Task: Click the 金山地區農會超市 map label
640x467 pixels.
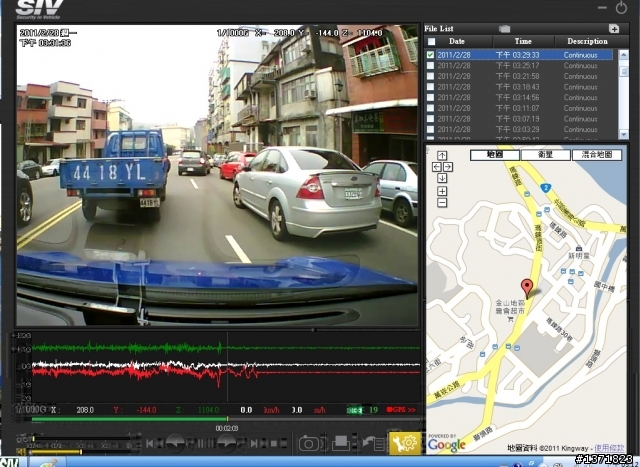Action: point(510,307)
